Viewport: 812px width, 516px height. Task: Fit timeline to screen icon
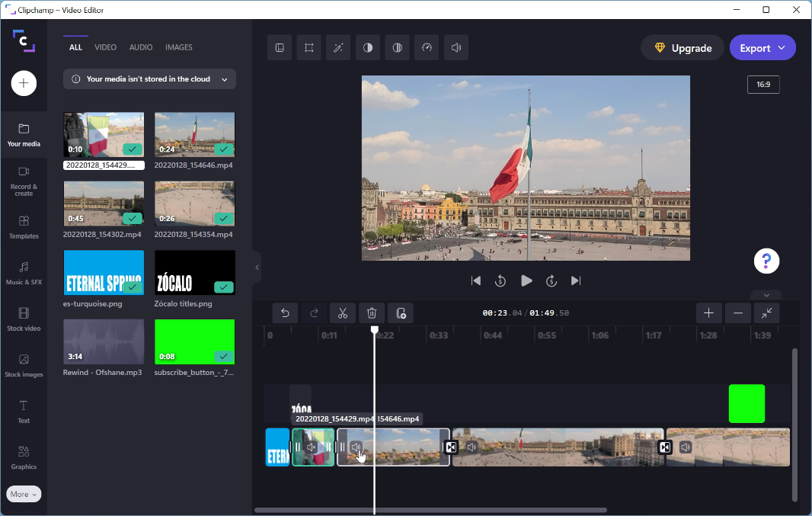click(x=767, y=312)
